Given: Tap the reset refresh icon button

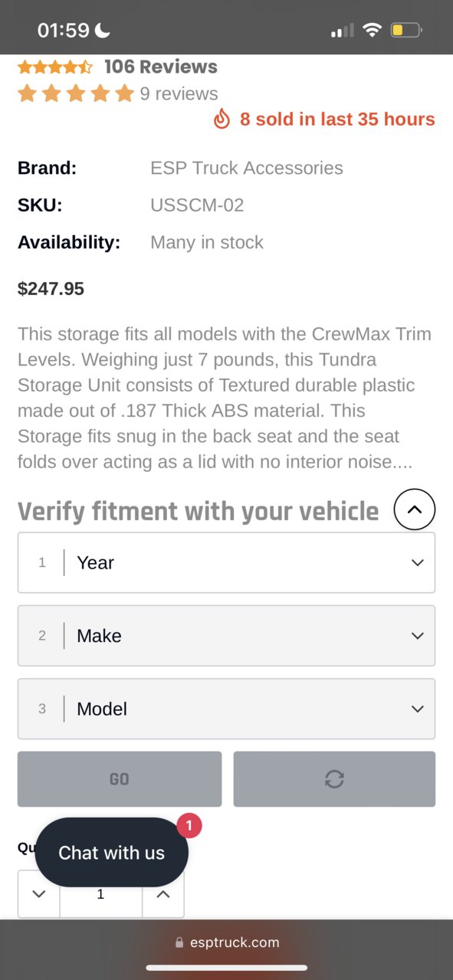Looking at the screenshot, I should [x=334, y=778].
